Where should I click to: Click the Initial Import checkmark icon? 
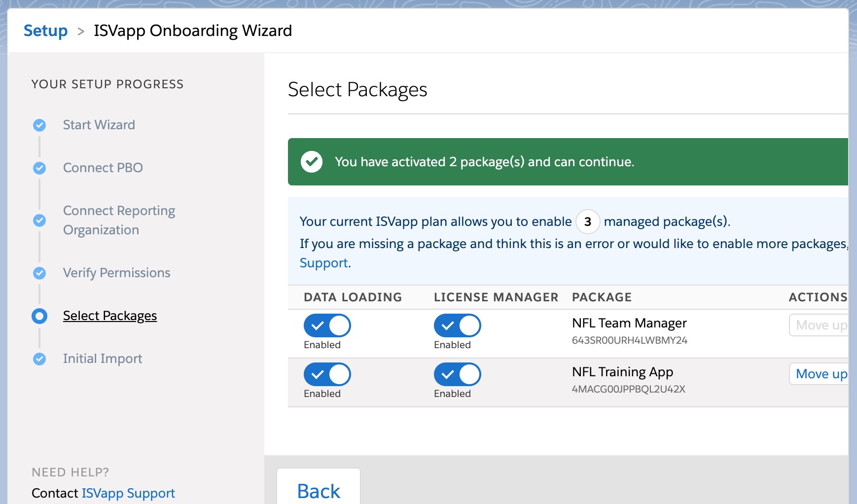pyautogui.click(x=39, y=359)
